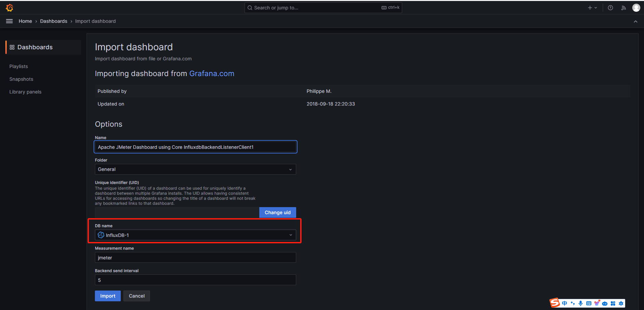Collapse the top search bar chevron

(636, 21)
